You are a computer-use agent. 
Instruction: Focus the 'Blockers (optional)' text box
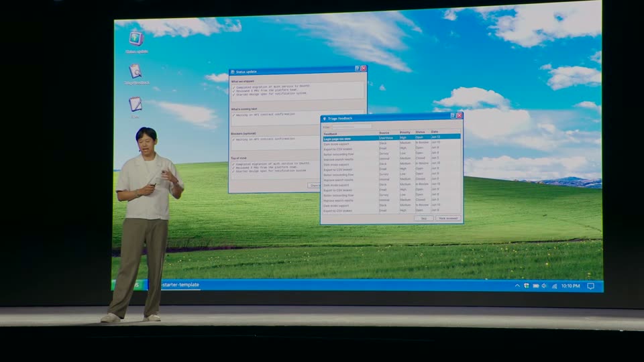[276, 143]
